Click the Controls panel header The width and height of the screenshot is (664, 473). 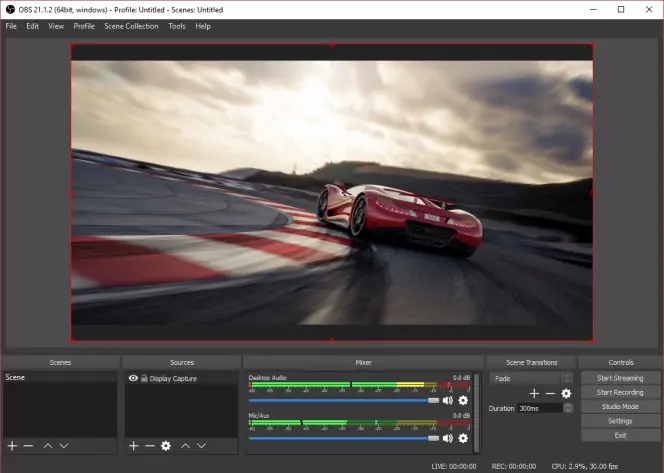[621, 362]
